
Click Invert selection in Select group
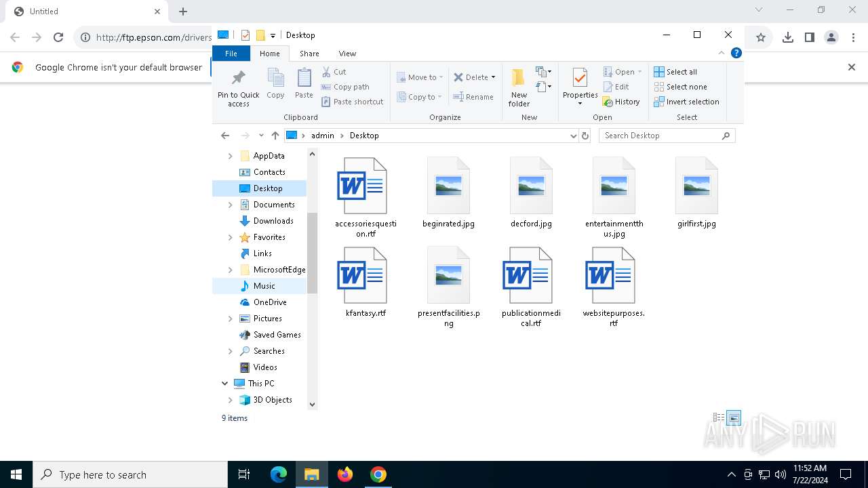pyautogui.click(x=686, y=102)
